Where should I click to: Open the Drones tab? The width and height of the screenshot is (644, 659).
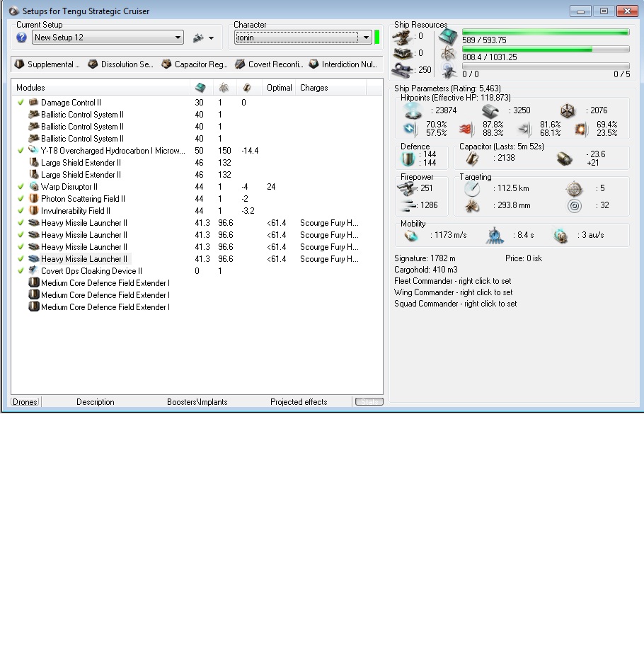25,402
